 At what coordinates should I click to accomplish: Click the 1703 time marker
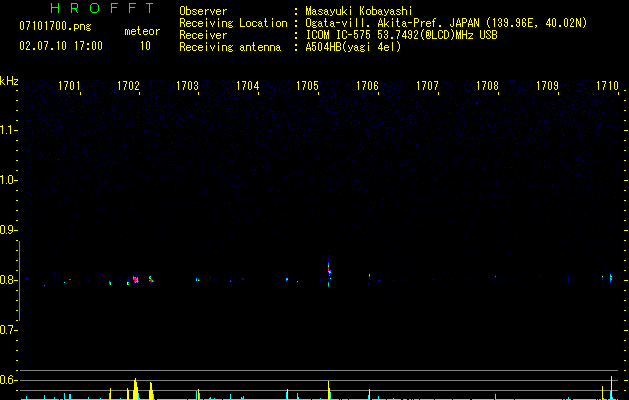[x=188, y=86]
